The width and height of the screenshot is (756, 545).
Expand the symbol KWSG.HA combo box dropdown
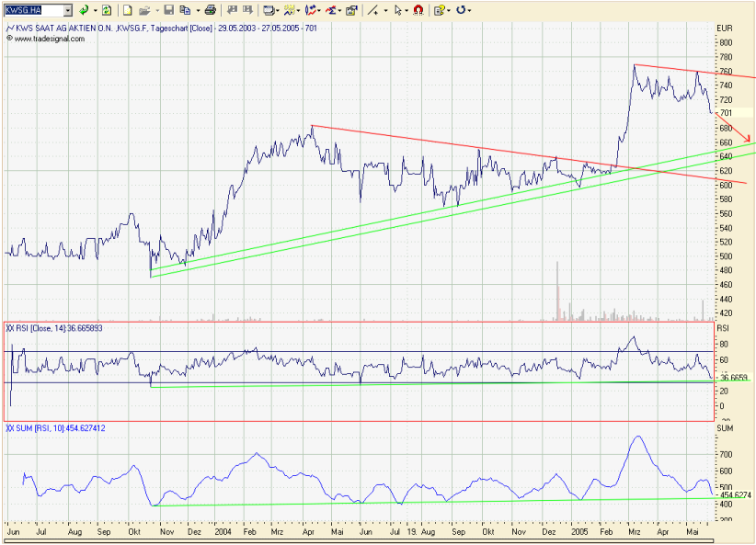(68, 10)
